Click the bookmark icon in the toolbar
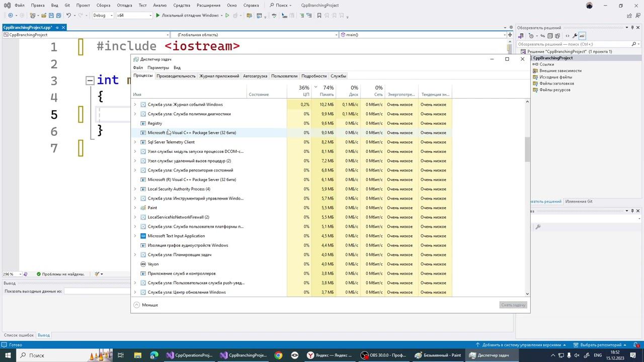 [x=319, y=16]
